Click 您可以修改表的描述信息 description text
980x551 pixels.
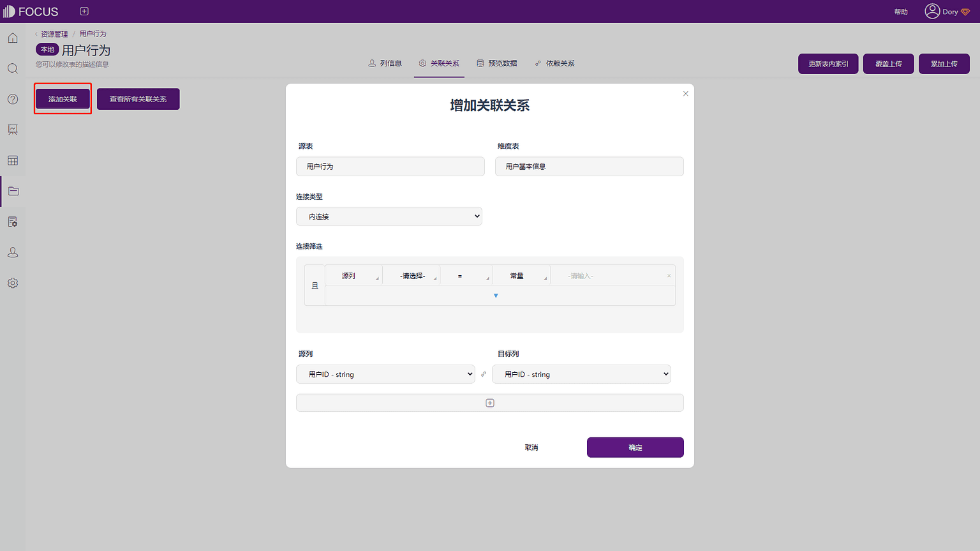[72, 64]
